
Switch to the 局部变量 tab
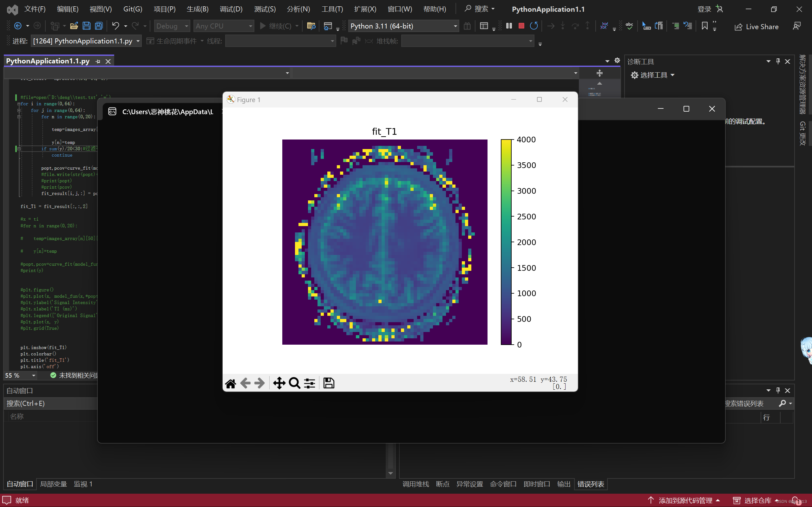coord(53,484)
